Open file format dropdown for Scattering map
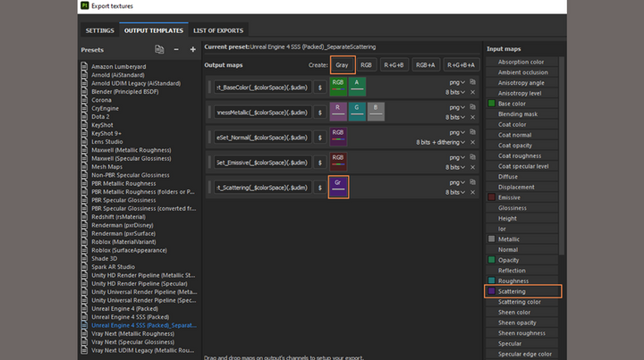This screenshot has height=360, width=644. coord(457,182)
